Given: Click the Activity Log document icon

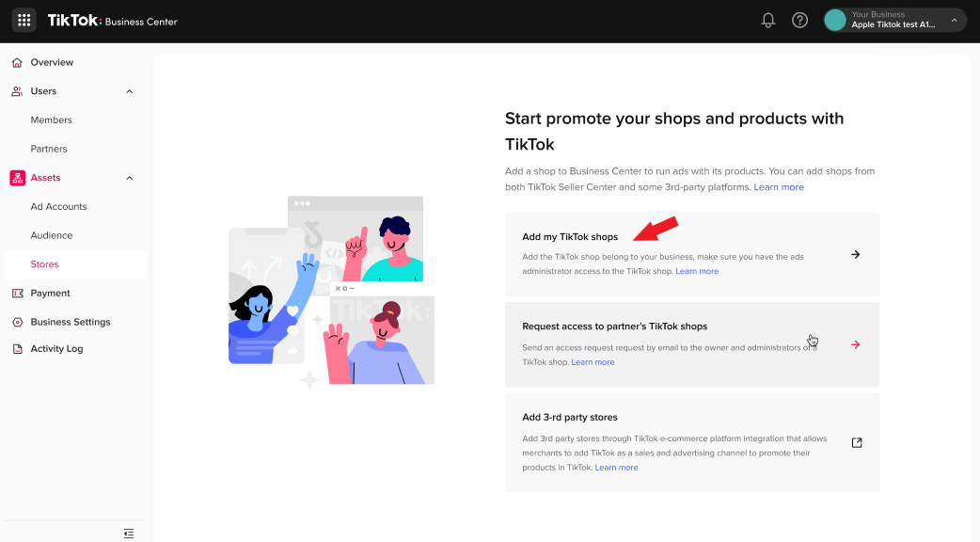Looking at the screenshot, I should point(17,349).
